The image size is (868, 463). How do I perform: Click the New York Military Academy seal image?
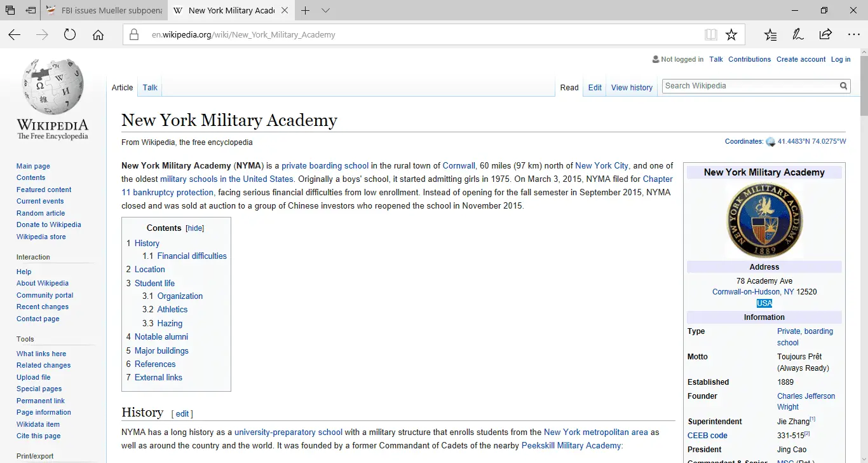click(764, 220)
